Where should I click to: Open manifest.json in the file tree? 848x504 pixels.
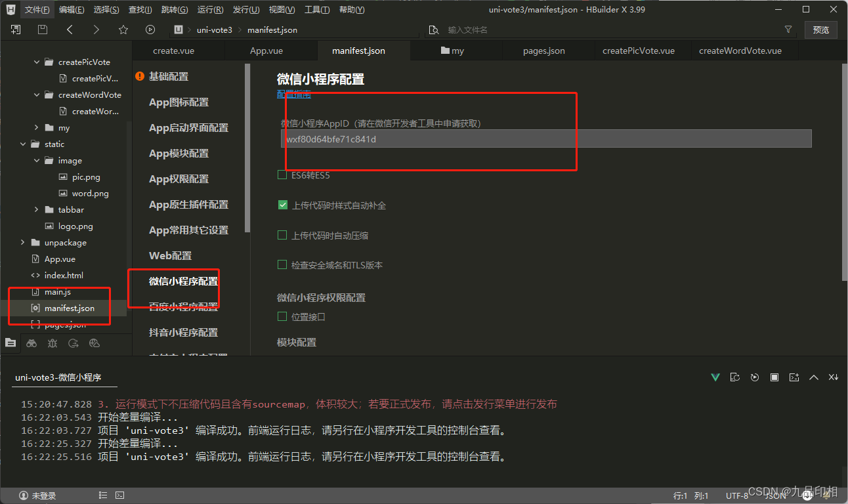70,308
